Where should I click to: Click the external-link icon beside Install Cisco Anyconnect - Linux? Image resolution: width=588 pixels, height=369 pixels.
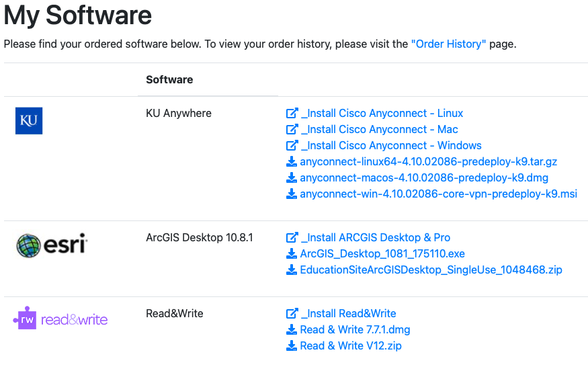292,113
